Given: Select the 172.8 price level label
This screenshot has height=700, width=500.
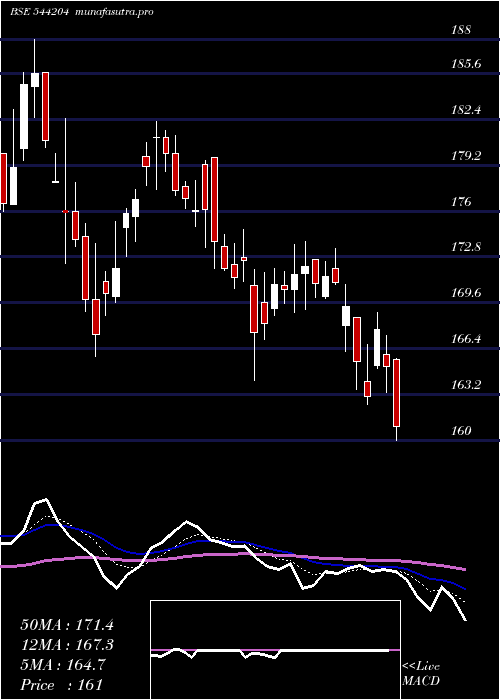Looking at the screenshot, I should tap(466, 247).
